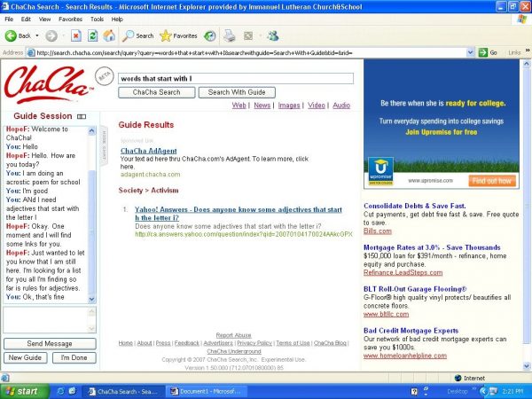
Task: Click the green Go arrow button
Action: [x=483, y=52]
